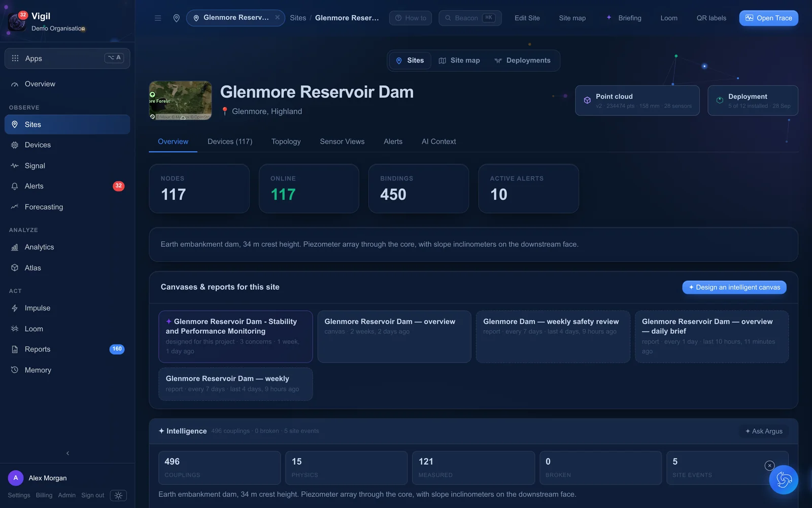Click the Nodes 117 stat card
This screenshot has height=508, width=812.
pos(199,188)
